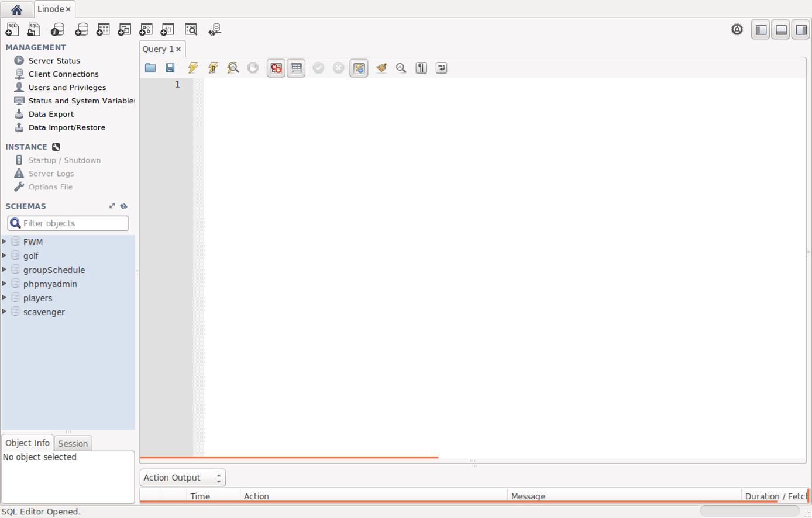Open the Action Output dropdown

point(182,477)
